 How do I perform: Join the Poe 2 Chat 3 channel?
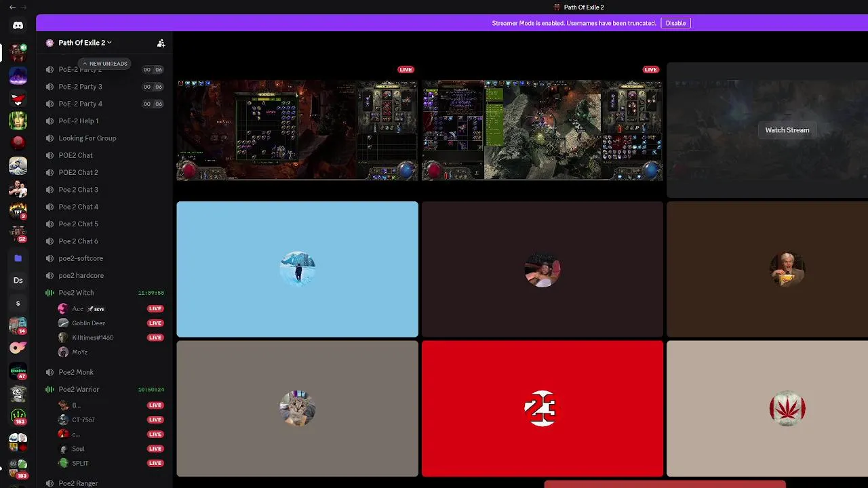tap(105, 190)
